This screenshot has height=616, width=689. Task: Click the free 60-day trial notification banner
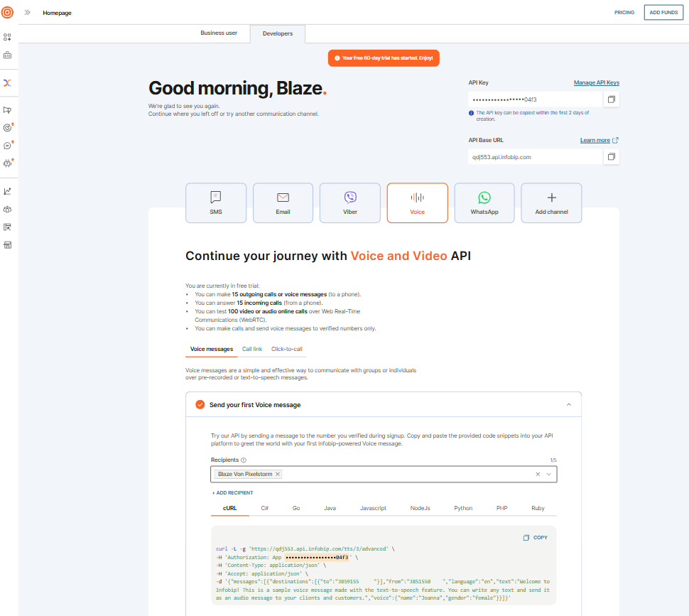pyautogui.click(x=384, y=58)
